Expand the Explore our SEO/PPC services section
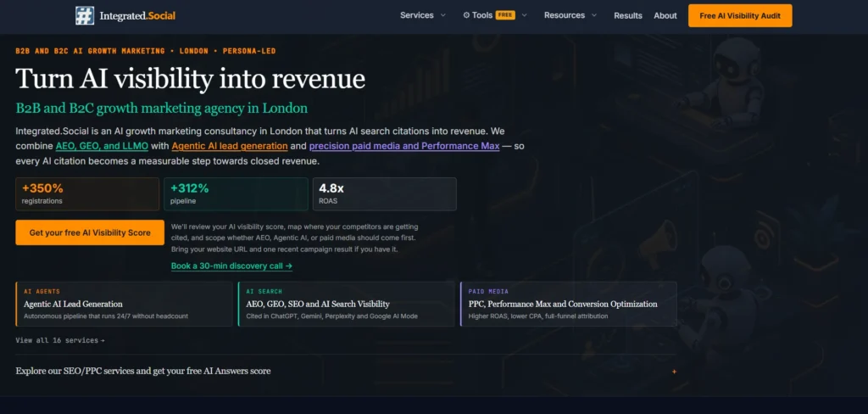 346,371
